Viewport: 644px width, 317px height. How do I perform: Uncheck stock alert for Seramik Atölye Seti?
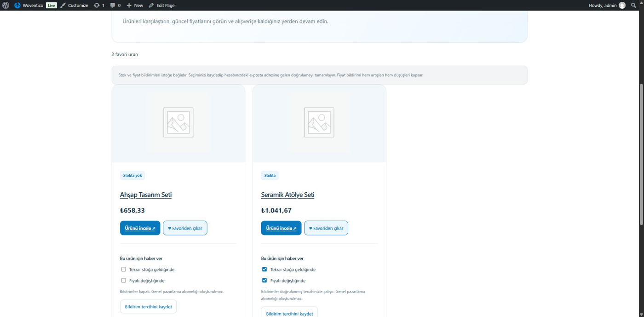click(x=264, y=270)
